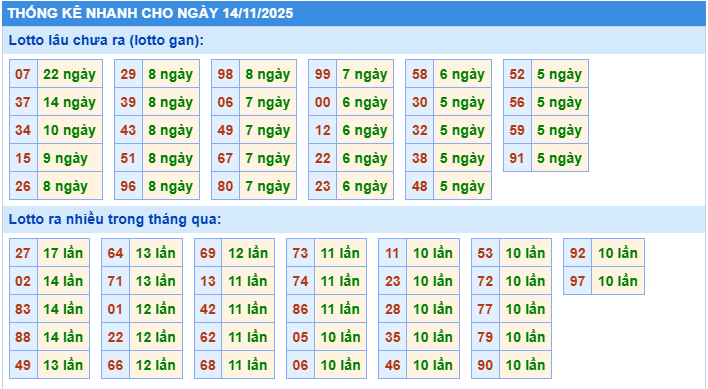Click lotto number 37
This screenshot has height=389, width=708.
click(x=23, y=102)
